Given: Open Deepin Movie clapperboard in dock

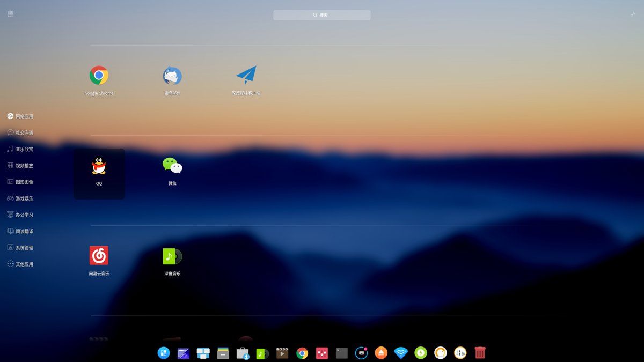Looking at the screenshot, I should pyautogui.click(x=282, y=353).
